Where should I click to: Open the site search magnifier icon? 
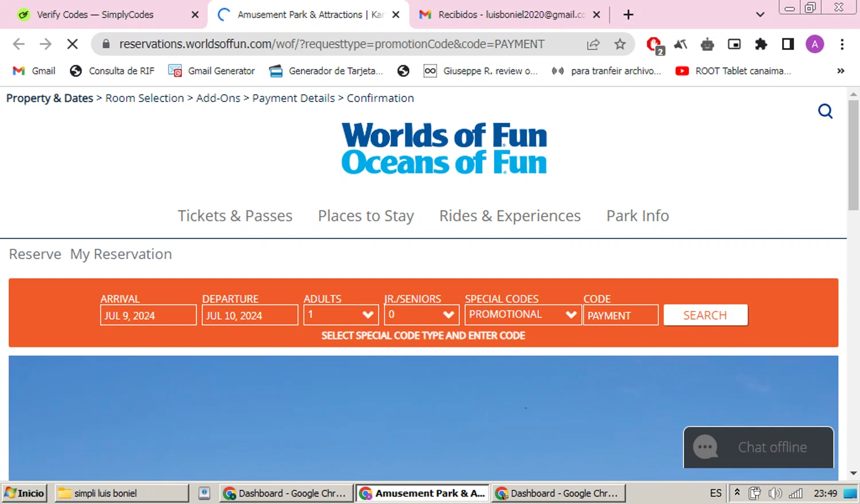[825, 111]
